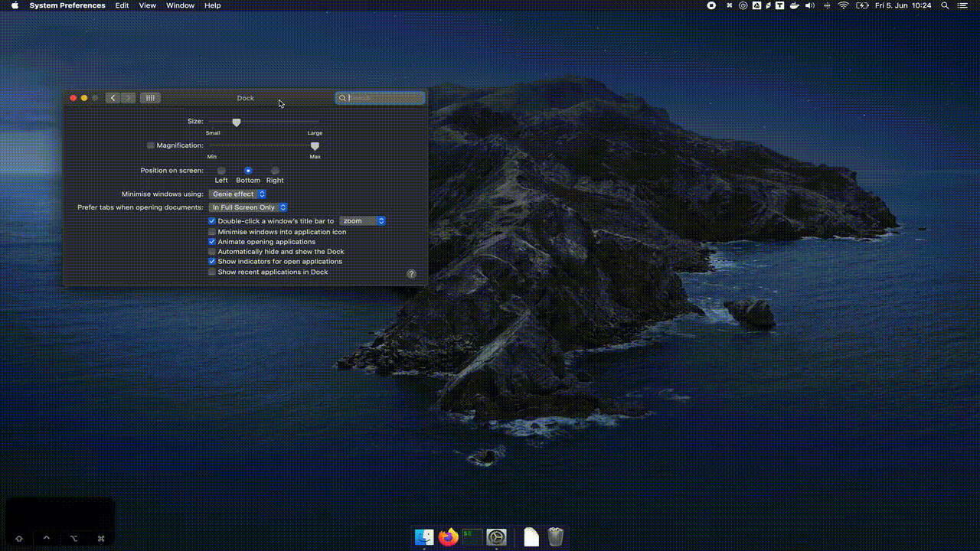Toggle Automatically hide and show the Dock
980x551 pixels.
212,252
